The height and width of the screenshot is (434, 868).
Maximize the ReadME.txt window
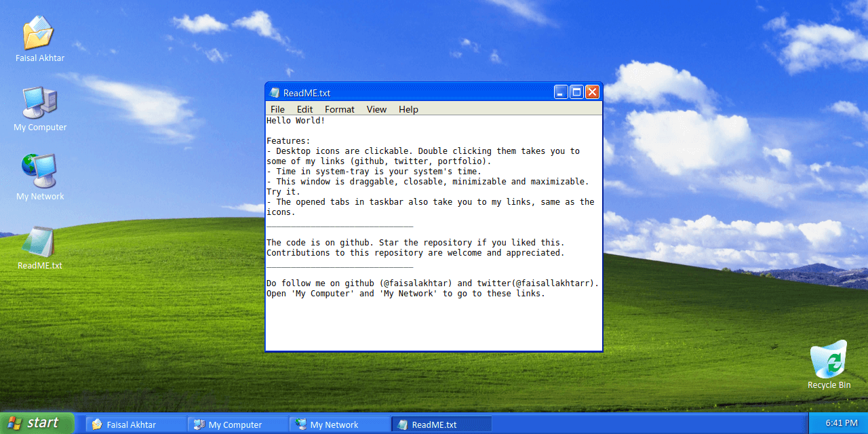coord(576,92)
